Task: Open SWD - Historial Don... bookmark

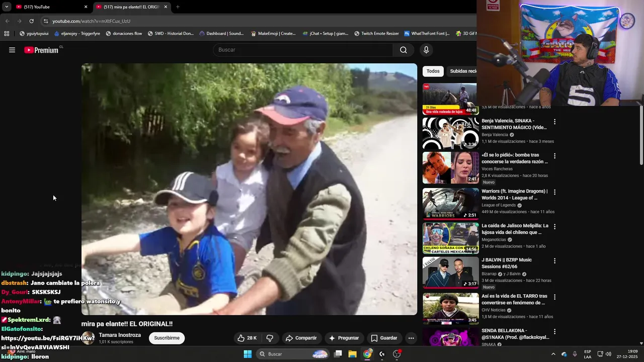Action: tap(171, 34)
